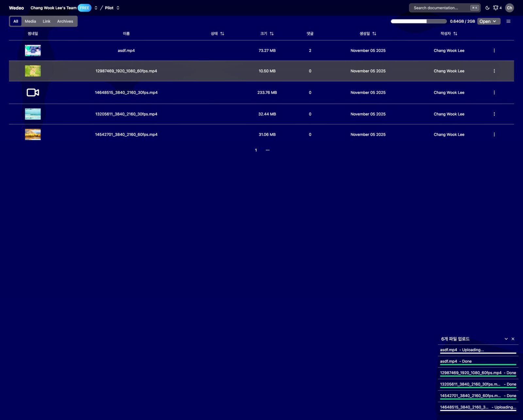Image resolution: width=523 pixels, height=420 pixels.
Task: Switch to the Archives tab
Action: (x=65, y=21)
